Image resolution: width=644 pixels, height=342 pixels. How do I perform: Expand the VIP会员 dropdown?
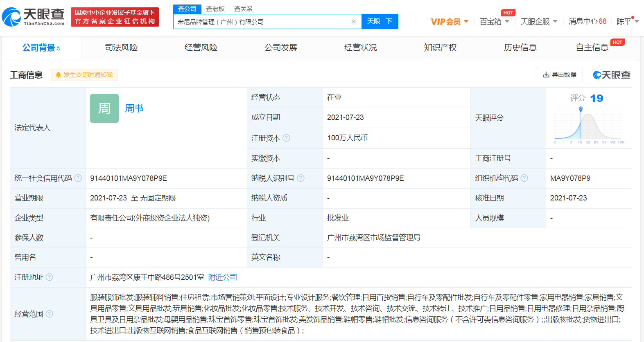coord(449,22)
